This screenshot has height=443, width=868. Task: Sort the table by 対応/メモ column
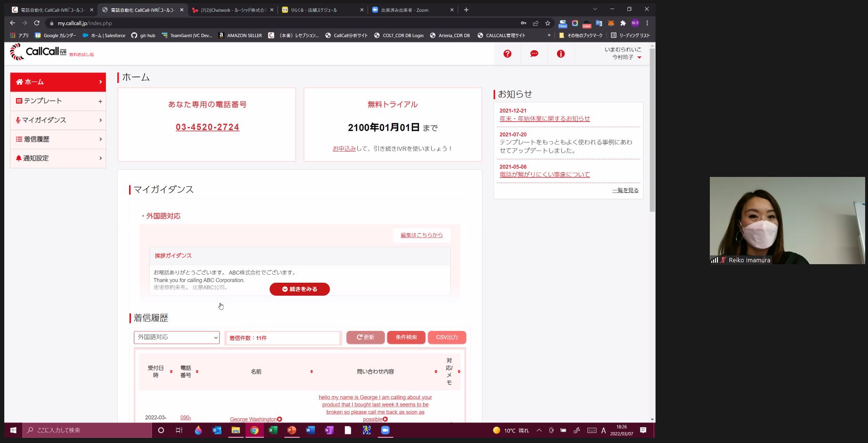point(459,371)
